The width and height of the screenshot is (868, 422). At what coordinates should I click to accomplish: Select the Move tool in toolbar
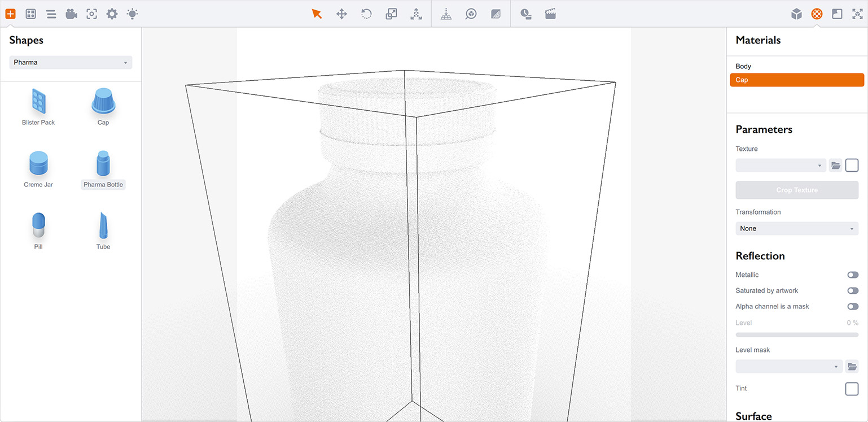tap(341, 14)
